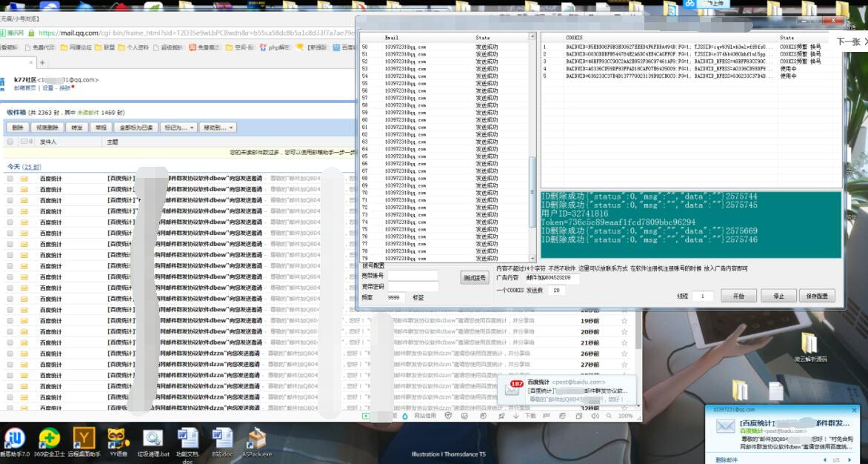
Task: Click 全部标为已读 button
Action: tap(136, 127)
